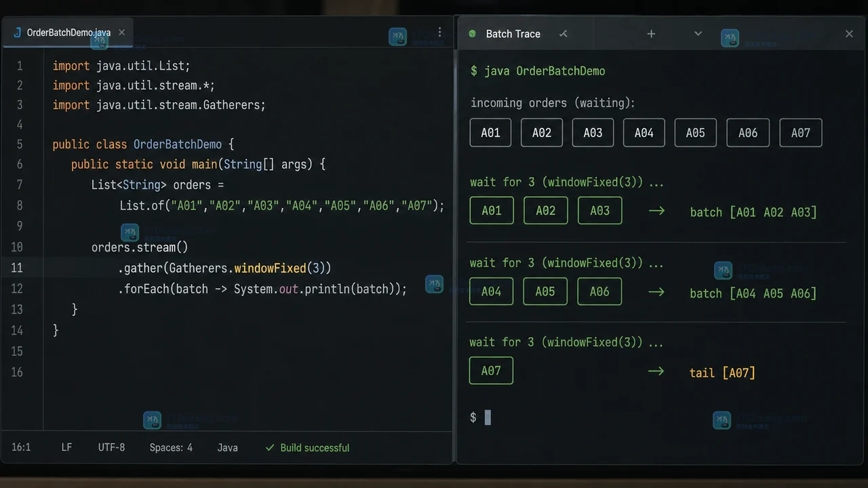Click line number 16 in the gutter

click(17, 372)
